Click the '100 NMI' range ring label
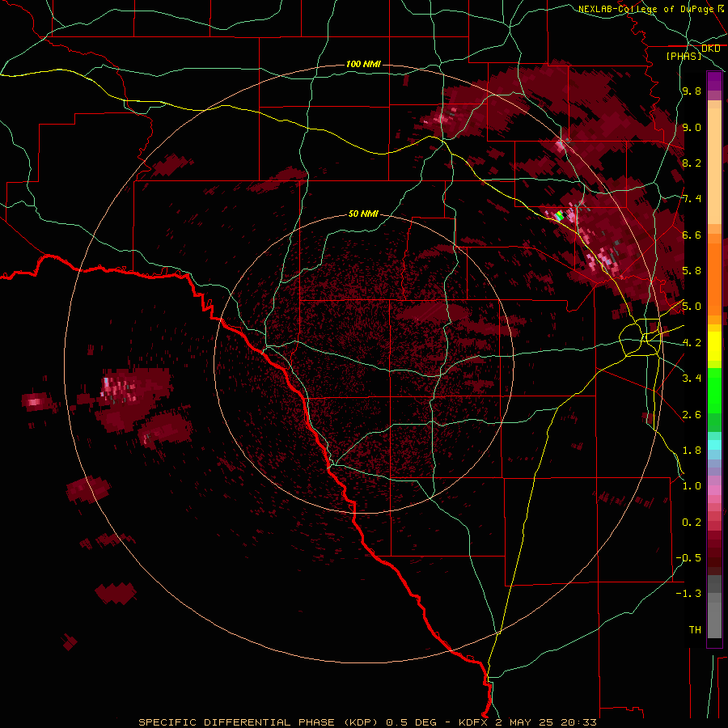Image resolution: width=728 pixels, height=728 pixels. click(363, 64)
